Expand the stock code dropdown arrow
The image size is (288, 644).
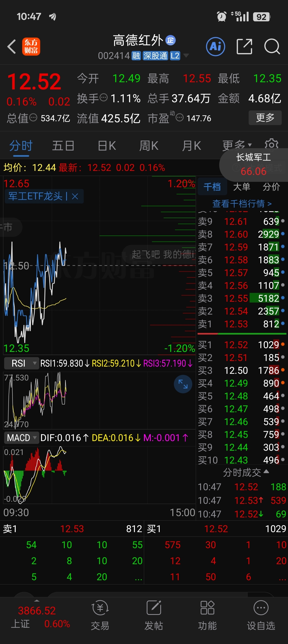coord(186,56)
